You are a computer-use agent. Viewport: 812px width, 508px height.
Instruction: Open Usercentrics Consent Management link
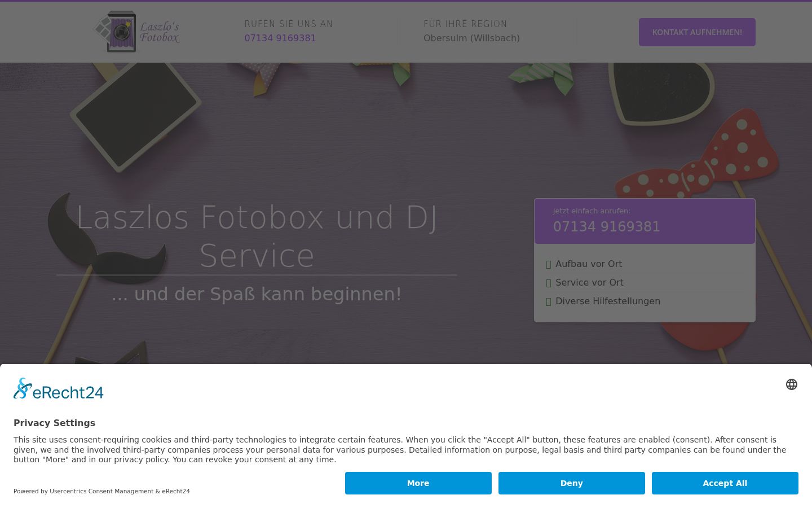101,491
